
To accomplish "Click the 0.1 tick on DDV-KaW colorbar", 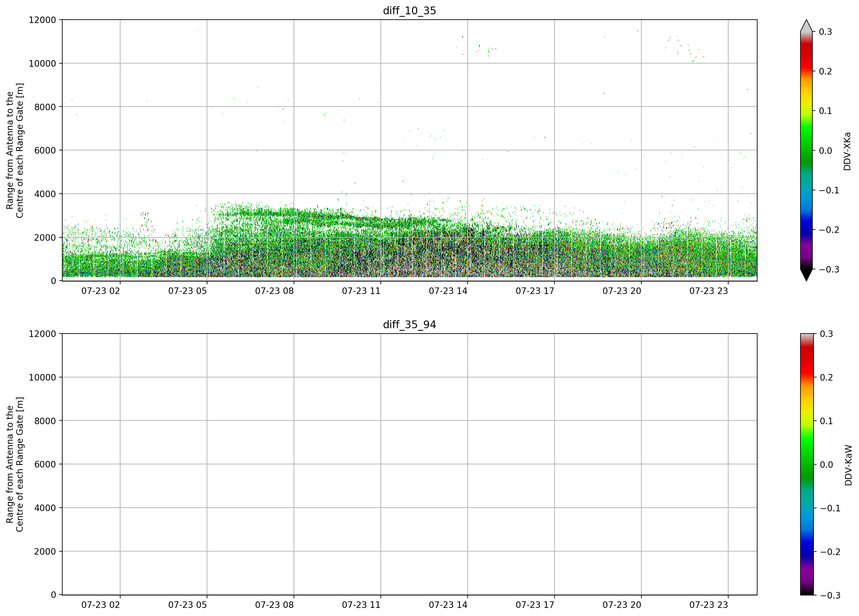I will click(x=826, y=421).
